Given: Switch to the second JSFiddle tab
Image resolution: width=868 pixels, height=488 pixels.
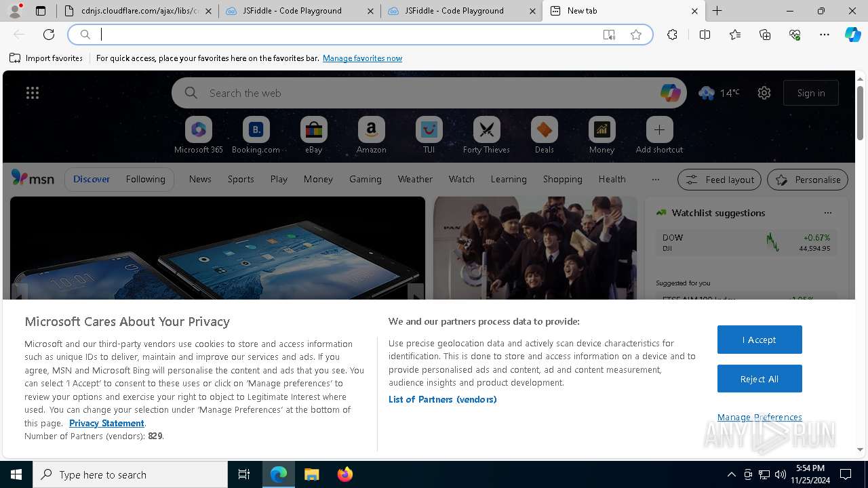Looking at the screenshot, I should click(461, 11).
